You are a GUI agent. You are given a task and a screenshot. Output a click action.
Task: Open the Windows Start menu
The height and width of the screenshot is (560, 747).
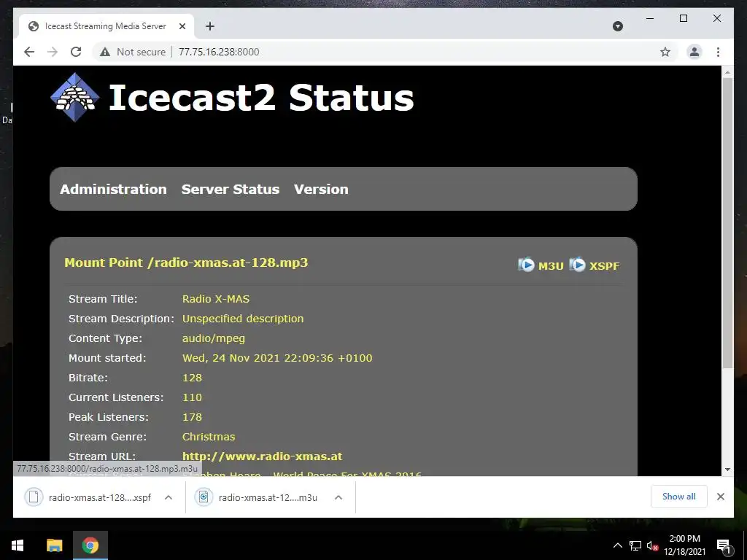tap(18, 545)
